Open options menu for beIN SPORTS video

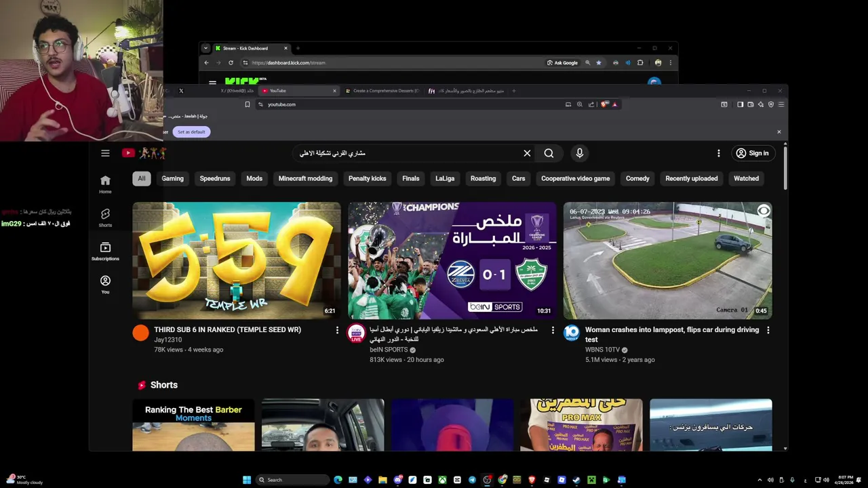point(553,330)
